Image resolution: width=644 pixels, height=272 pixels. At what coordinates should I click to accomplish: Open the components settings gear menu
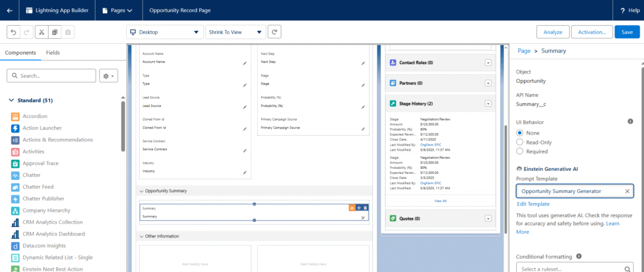109,75
